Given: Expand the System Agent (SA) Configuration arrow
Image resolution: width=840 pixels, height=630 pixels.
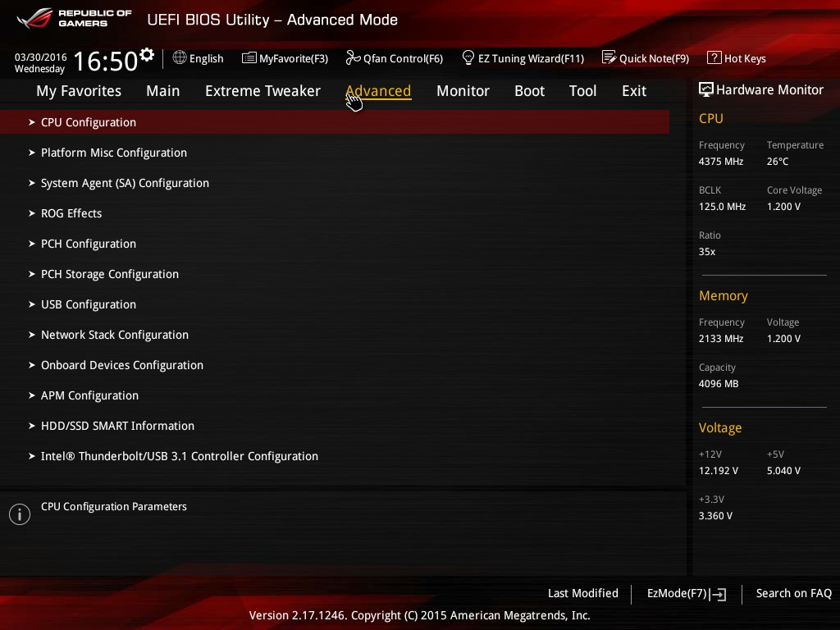Looking at the screenshot, I should 32,183.
